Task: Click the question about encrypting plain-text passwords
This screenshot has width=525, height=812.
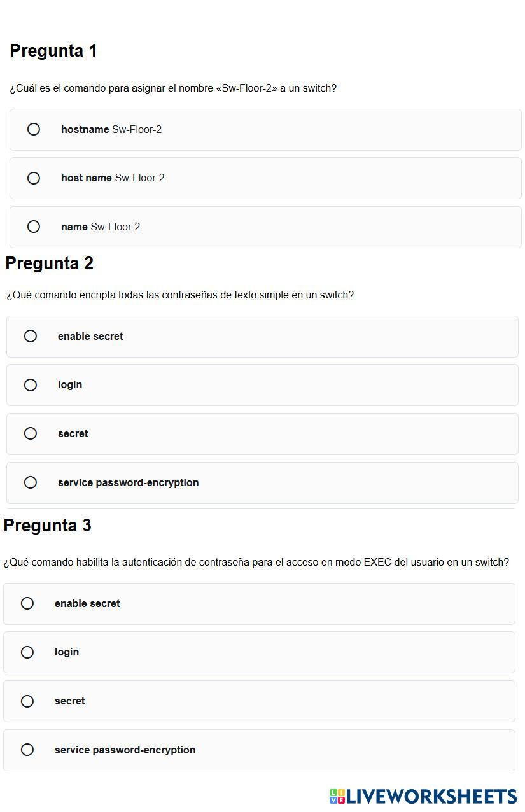Action: pyautogui.click(x=180, y=295)
